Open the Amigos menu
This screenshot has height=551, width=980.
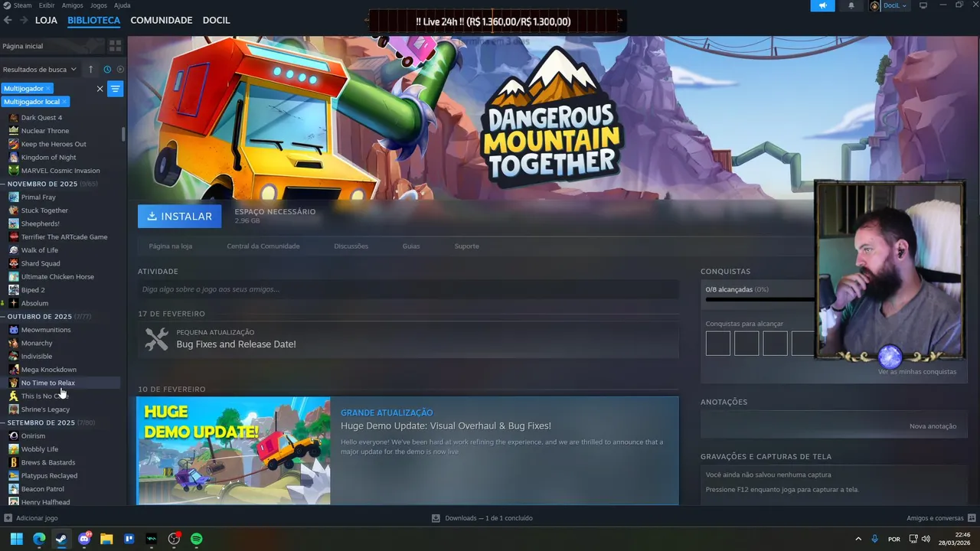point(72,5)
